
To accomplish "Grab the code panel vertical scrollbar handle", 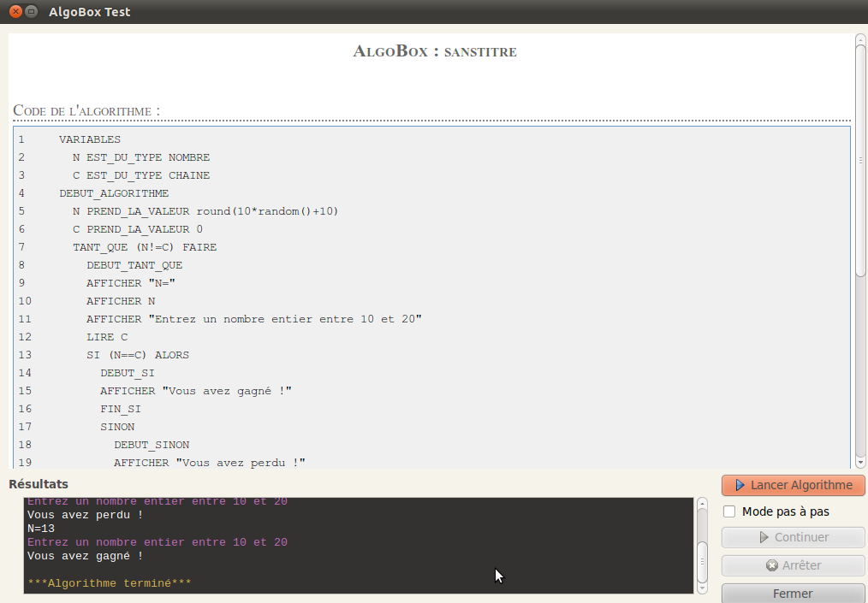I will click(860, 159).
